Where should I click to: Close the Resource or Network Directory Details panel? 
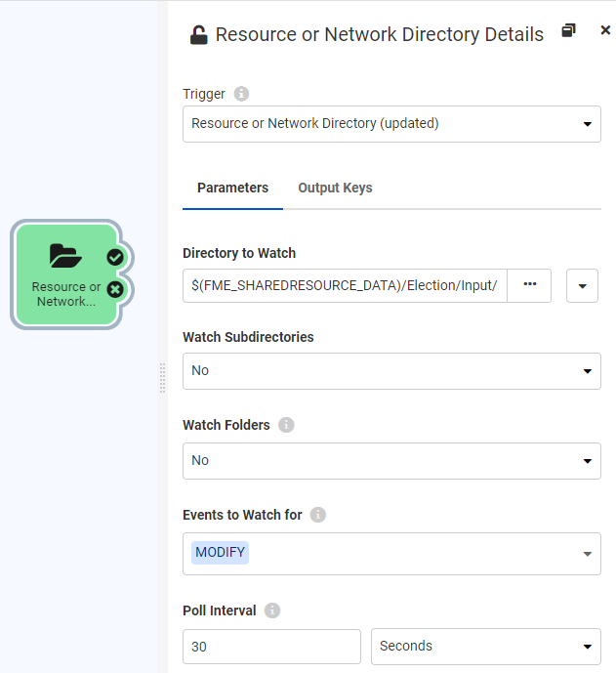605,30
